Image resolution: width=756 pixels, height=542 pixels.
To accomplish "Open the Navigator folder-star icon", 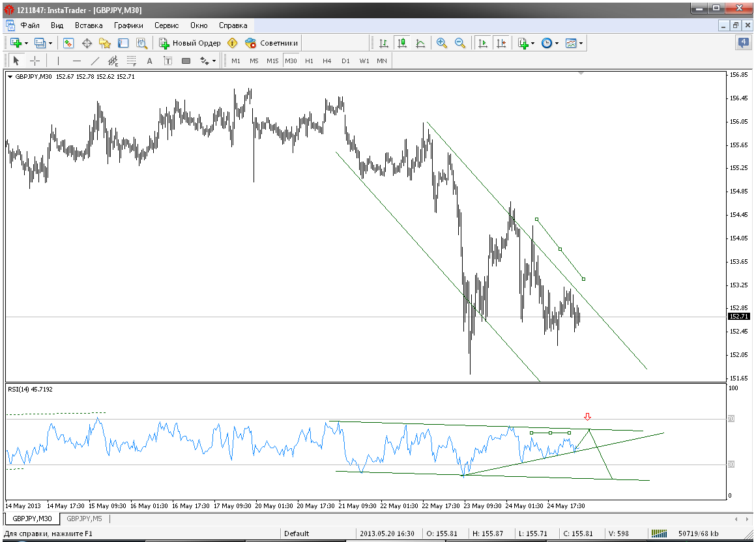I will (x=105, y=44).
